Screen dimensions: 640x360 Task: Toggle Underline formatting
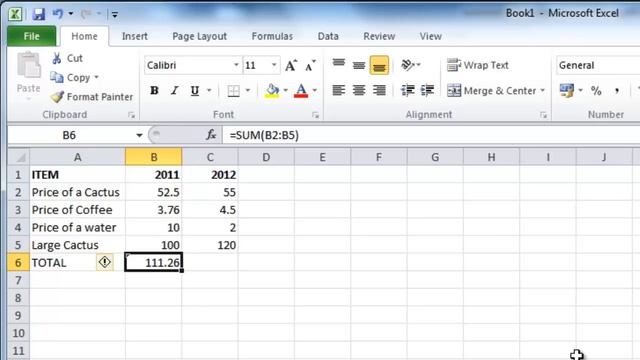pyautogui.click(x=195, y=90)
